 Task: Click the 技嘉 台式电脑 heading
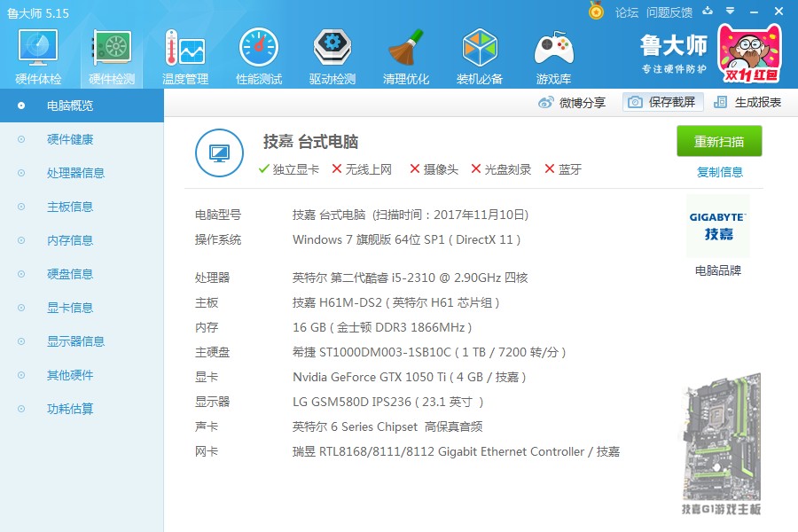click(x=310, y=142)
